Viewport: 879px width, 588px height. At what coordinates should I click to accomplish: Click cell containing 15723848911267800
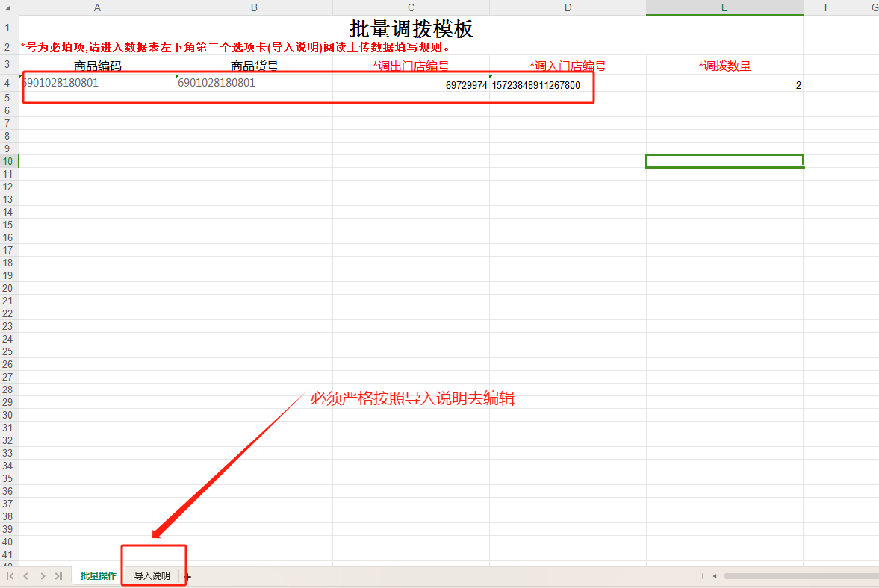coord(568,85)
